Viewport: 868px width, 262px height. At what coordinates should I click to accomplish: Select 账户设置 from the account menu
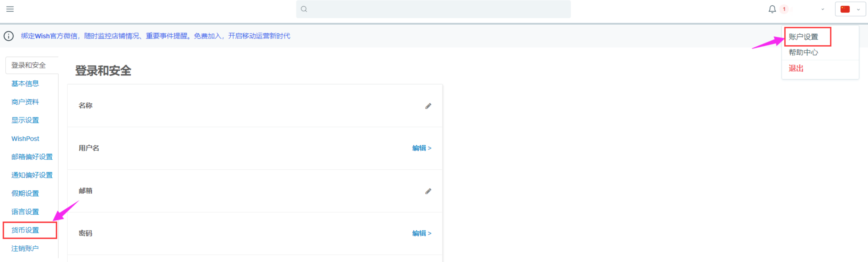803,37
